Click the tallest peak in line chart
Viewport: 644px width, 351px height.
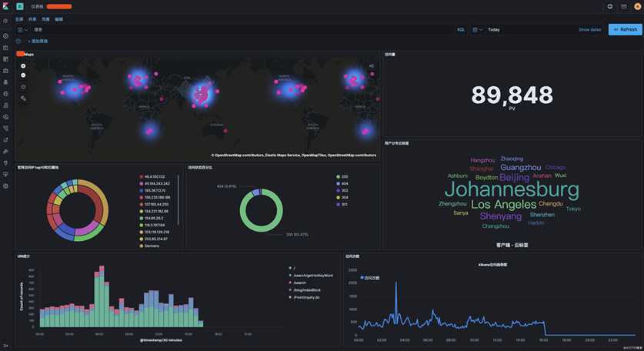click(396, 283)
